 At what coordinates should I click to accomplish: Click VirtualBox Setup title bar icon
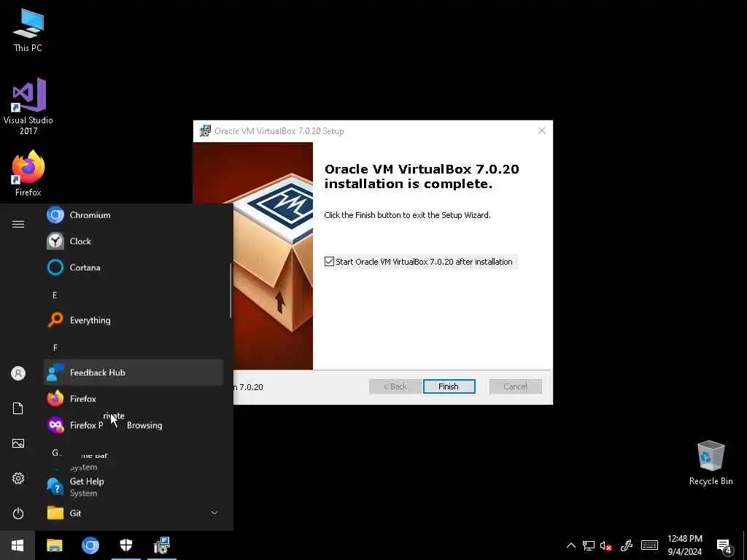(x=205, y=131)
